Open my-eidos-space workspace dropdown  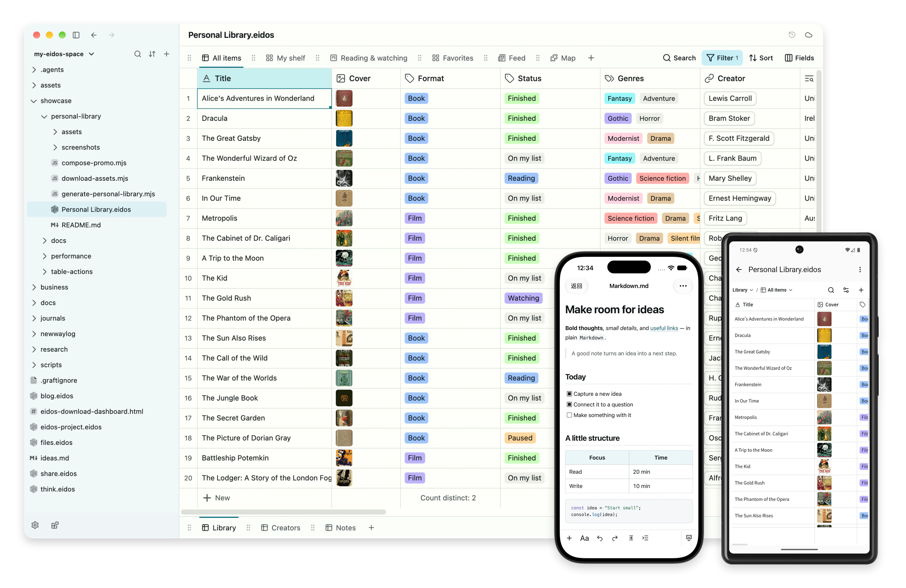[64, 54]
